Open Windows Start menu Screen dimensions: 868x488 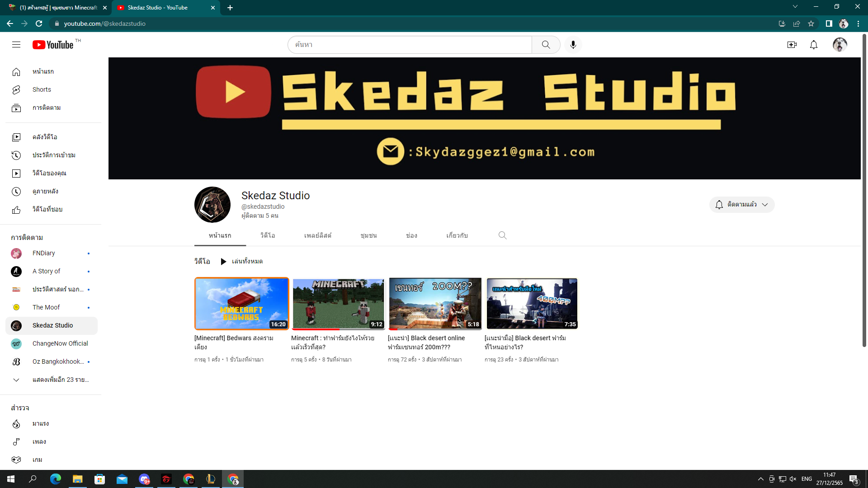11,479
